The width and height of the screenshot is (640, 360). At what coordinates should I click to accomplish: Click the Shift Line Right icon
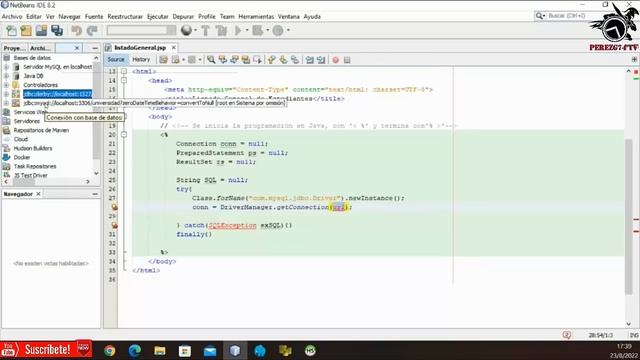pos(321,60)
